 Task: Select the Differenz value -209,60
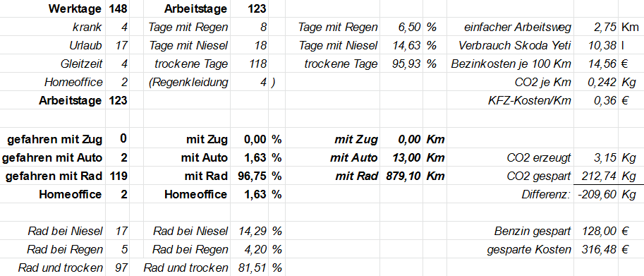tap(596, 194)
